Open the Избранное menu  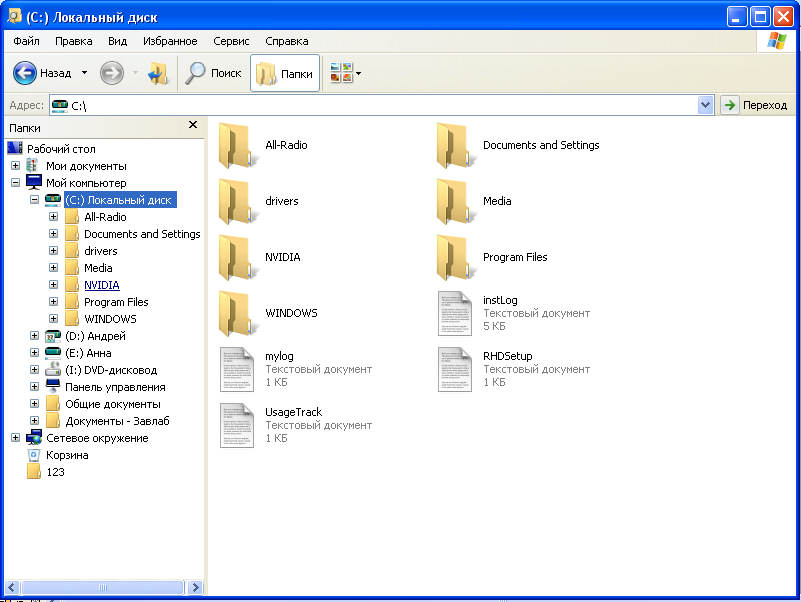(x=170, y=41)
